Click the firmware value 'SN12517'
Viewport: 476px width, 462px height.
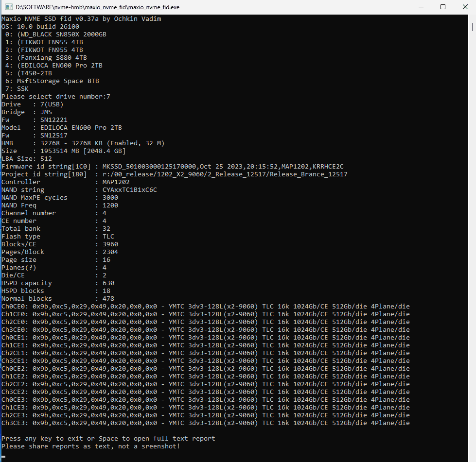[x=54, y=135]
